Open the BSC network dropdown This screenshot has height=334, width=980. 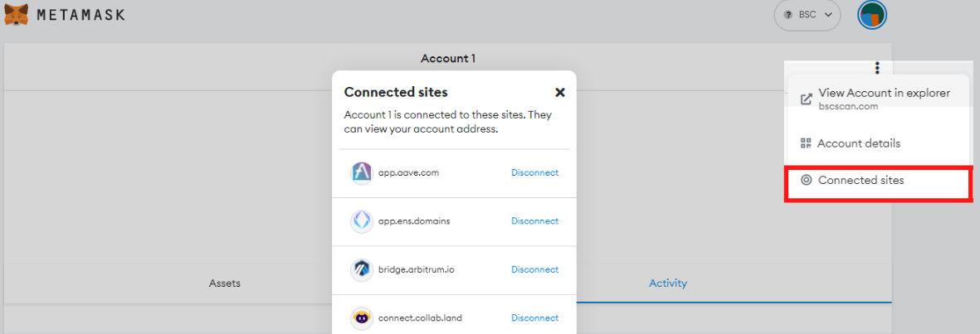tap(807, 15)
